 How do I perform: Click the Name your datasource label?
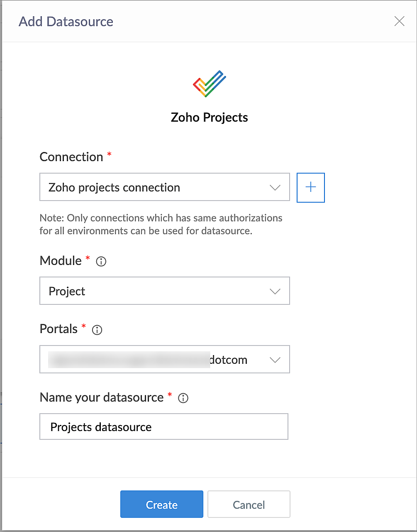coord(102,397)
